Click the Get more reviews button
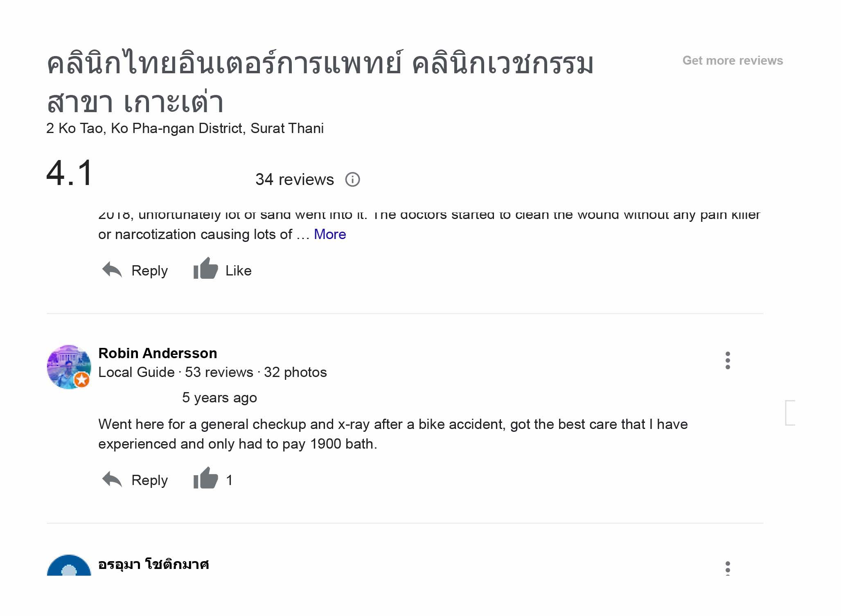The image size is (841, 616). [732, 61]
